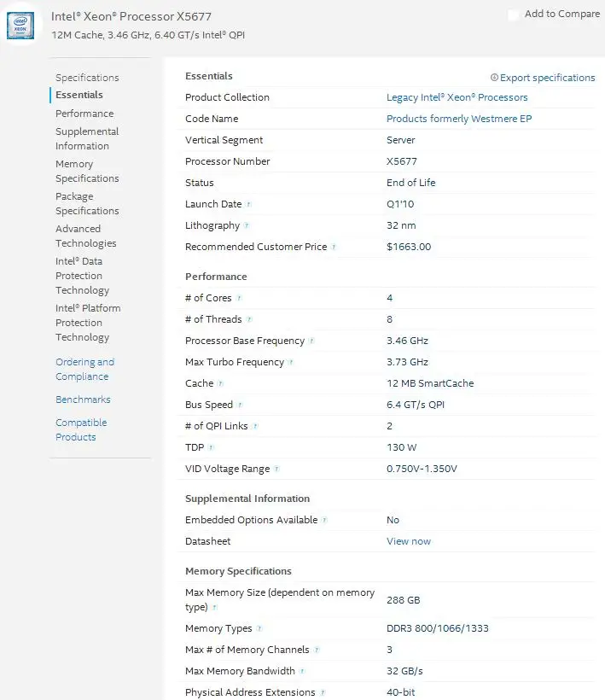Select Essentials in the sidebar
Image resolution: width=605 pixels, height=700 pixels.
(x=79, y=95)
